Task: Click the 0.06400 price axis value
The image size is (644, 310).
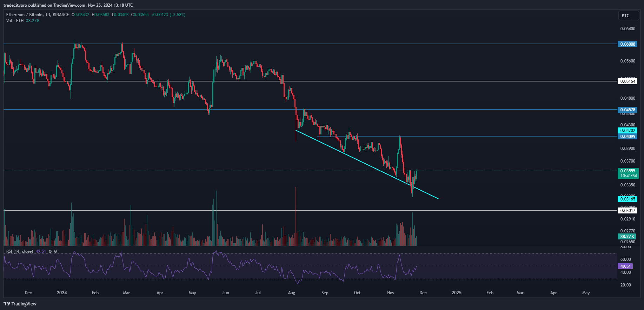Action: click(x=628, y=29)
